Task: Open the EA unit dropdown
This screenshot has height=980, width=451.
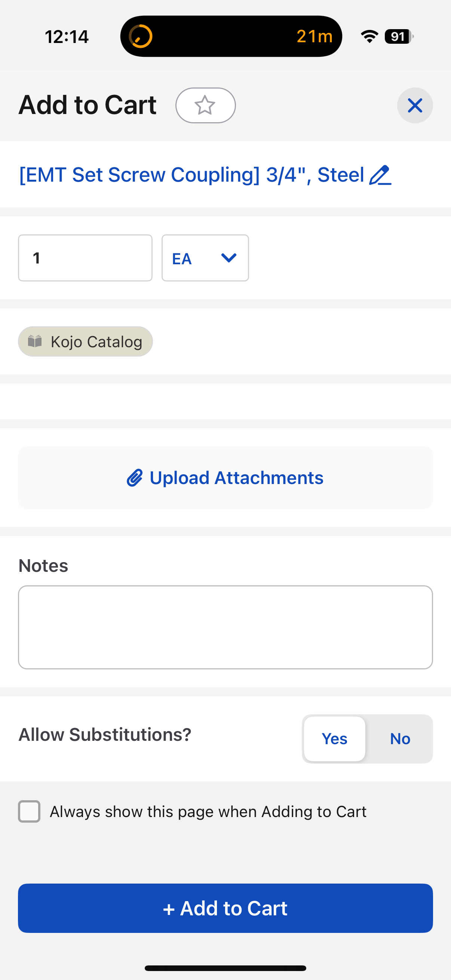Action: (x=205, y=258)
